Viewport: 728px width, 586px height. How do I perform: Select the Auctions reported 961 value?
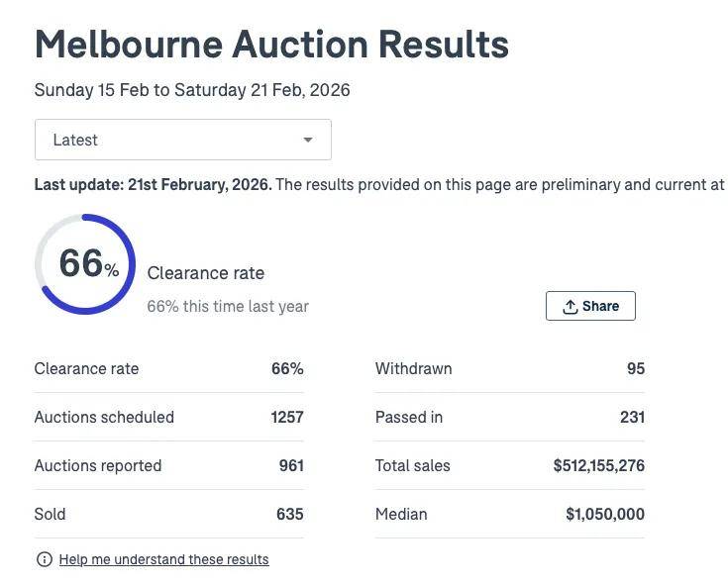coord(291,466)
